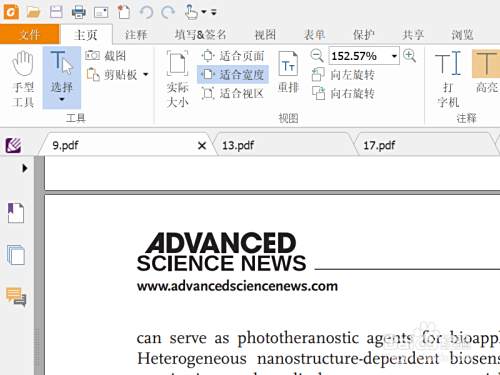
Task: Toggle 适合宽度 fit width
Action: click(233, 75)
